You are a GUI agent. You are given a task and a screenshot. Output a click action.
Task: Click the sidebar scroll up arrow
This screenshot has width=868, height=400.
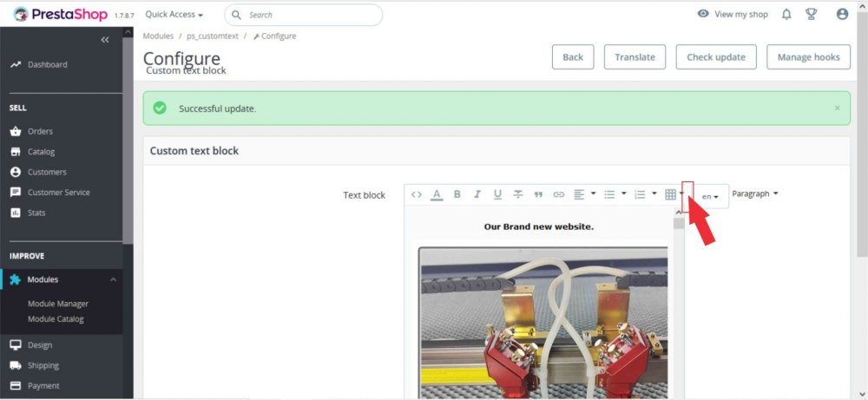tap(128, 32)
